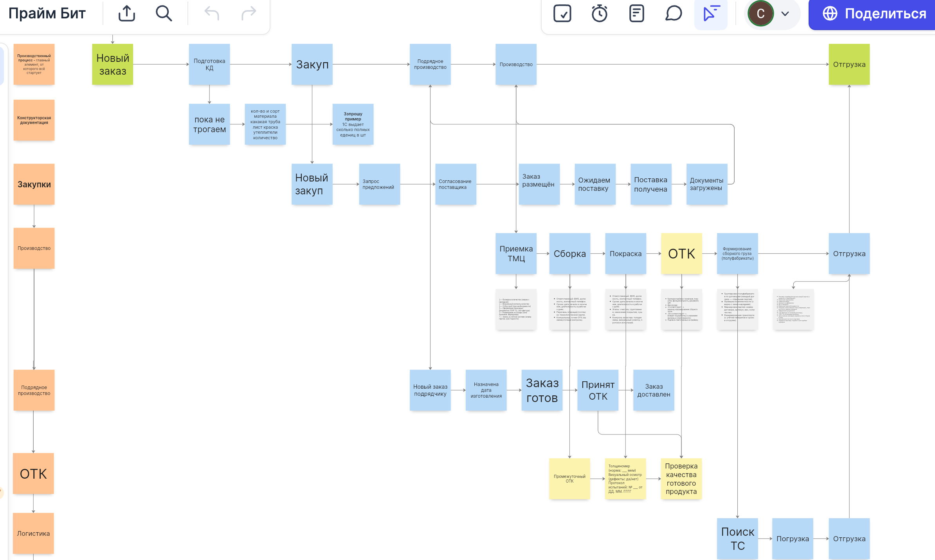935x560 pixels.
Task: Open the notes panel icon
Action: [x=636, y=14]
